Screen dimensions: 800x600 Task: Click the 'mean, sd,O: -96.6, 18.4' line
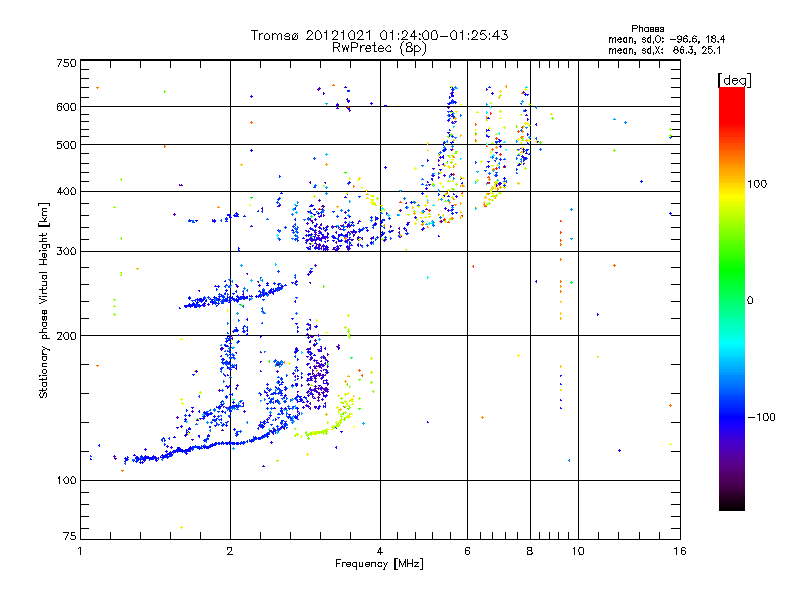point(666,39)
